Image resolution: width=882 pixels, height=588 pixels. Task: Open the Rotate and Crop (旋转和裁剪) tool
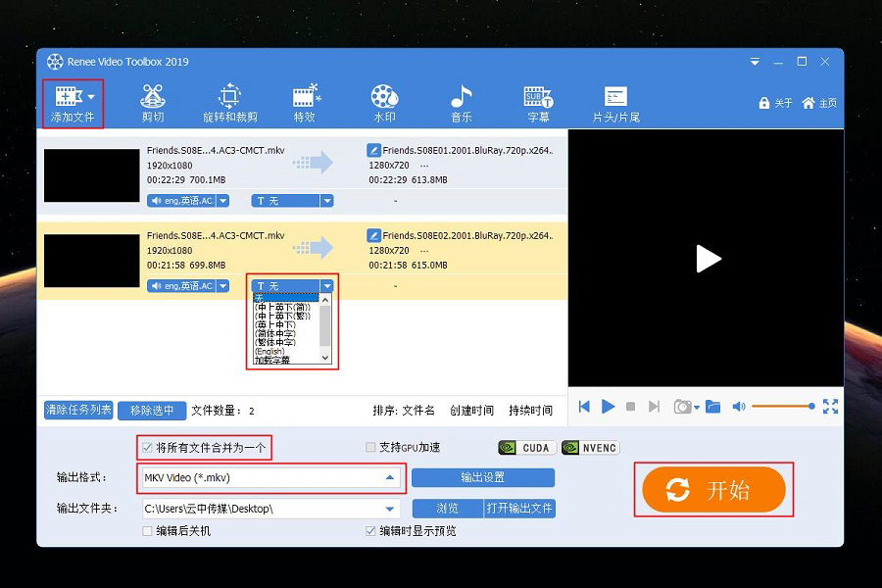pyautogui.click(x=229, y=103)
